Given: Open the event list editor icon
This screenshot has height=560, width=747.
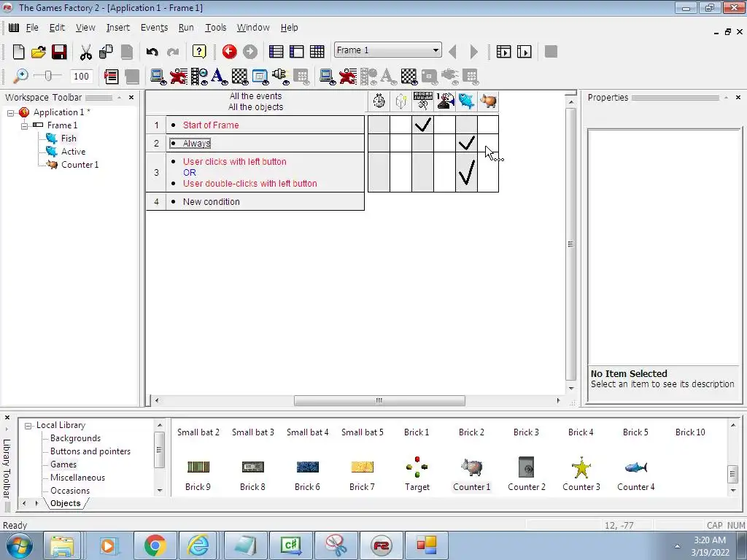Looking at the screenshot, I should tap(111, 76).
